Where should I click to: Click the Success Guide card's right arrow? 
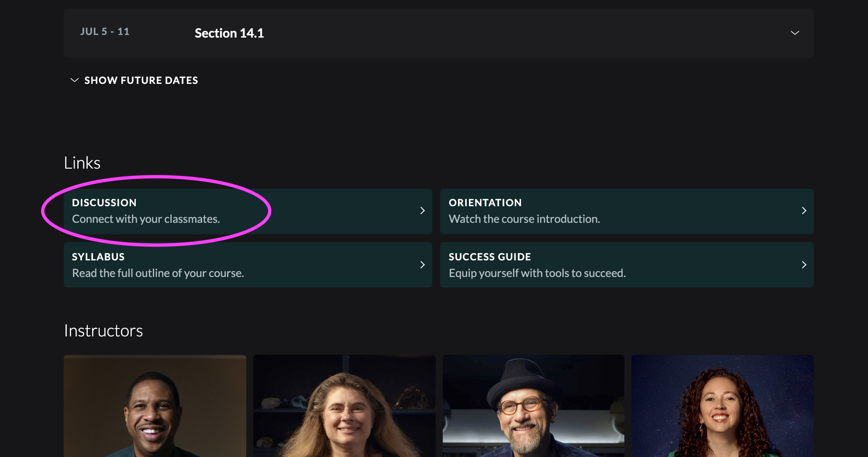(804, 265)
